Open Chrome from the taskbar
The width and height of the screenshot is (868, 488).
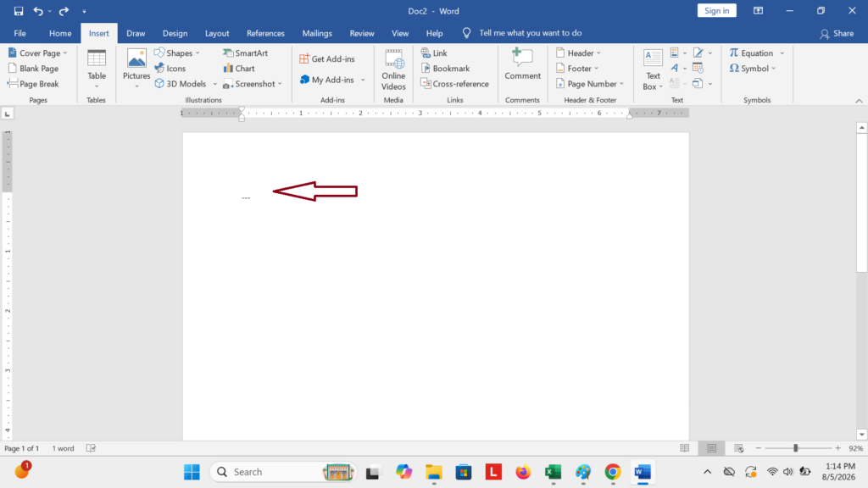click(612, 472)
